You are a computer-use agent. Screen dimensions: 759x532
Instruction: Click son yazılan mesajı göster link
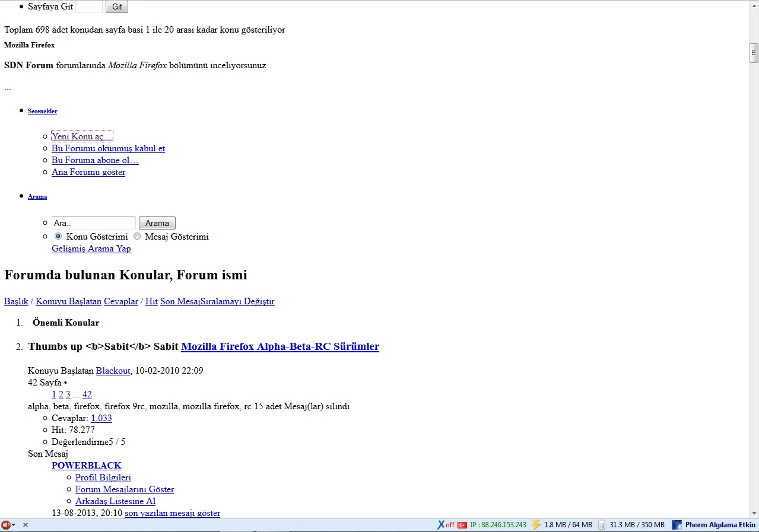(172, 513)
